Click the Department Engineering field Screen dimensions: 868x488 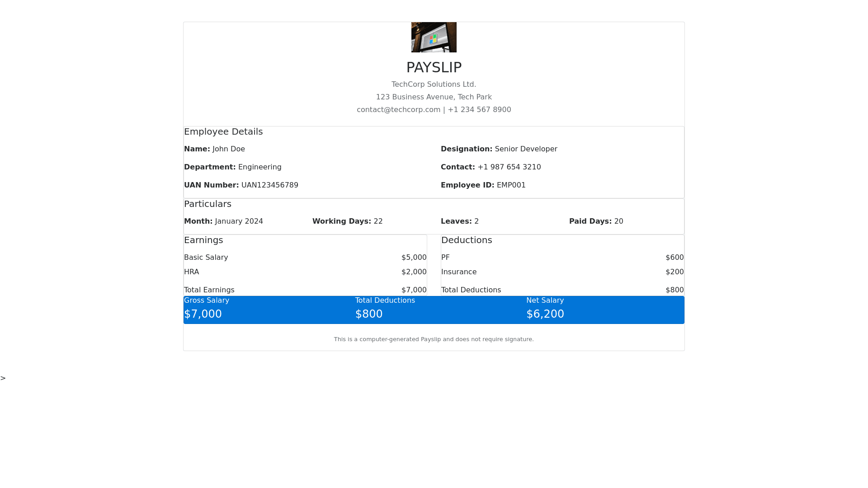click(x=232, y=167)
